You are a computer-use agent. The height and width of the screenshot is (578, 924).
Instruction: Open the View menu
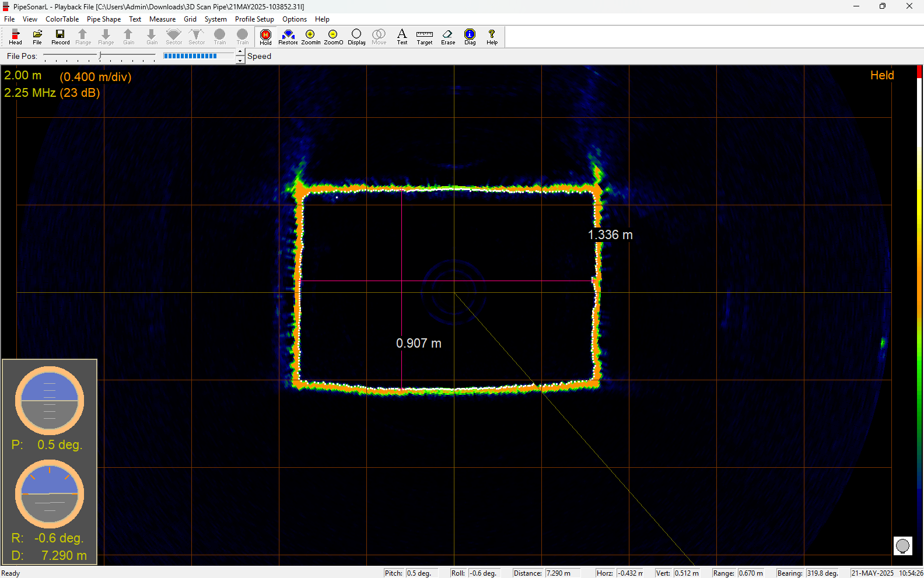[30, 19]
